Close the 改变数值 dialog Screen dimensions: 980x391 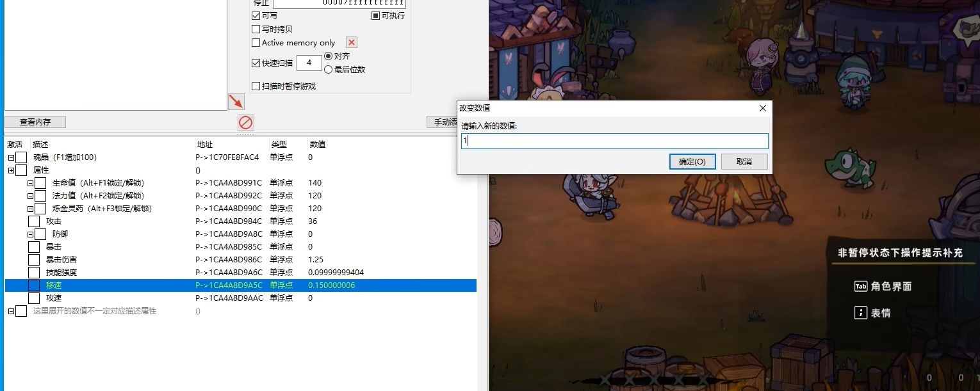762,108
